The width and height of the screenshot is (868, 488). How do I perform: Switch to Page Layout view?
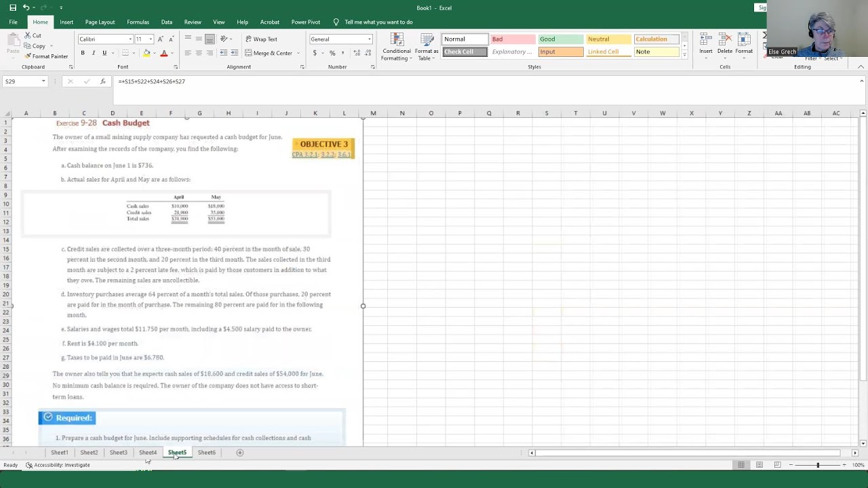pyautogui.click(x=759, y=465)
